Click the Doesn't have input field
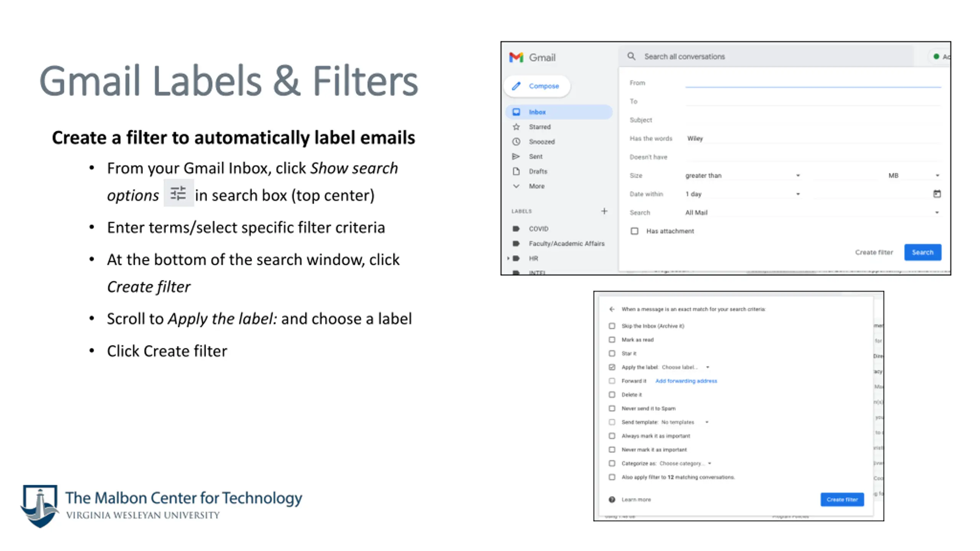 (x=813, y=157)
